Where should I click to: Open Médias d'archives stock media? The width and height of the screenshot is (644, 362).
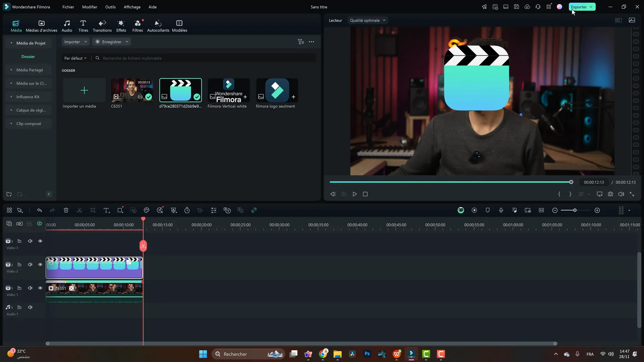click(x=42, y=26)
